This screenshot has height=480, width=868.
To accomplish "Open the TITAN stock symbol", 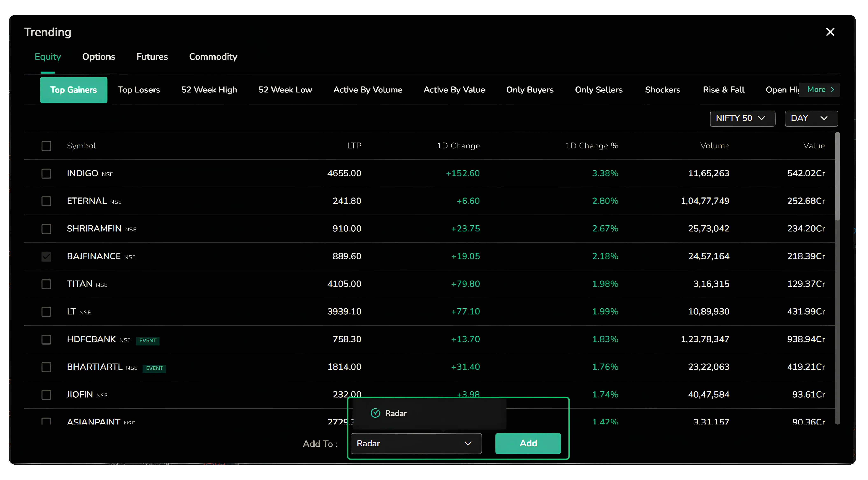I will click(79, 284).
